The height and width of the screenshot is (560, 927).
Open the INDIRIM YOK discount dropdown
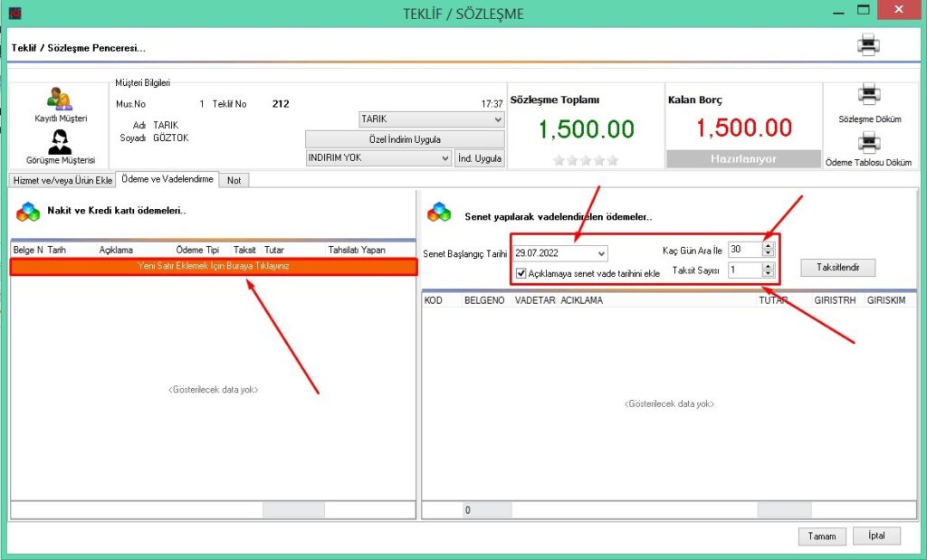click(x=444, y=158)
